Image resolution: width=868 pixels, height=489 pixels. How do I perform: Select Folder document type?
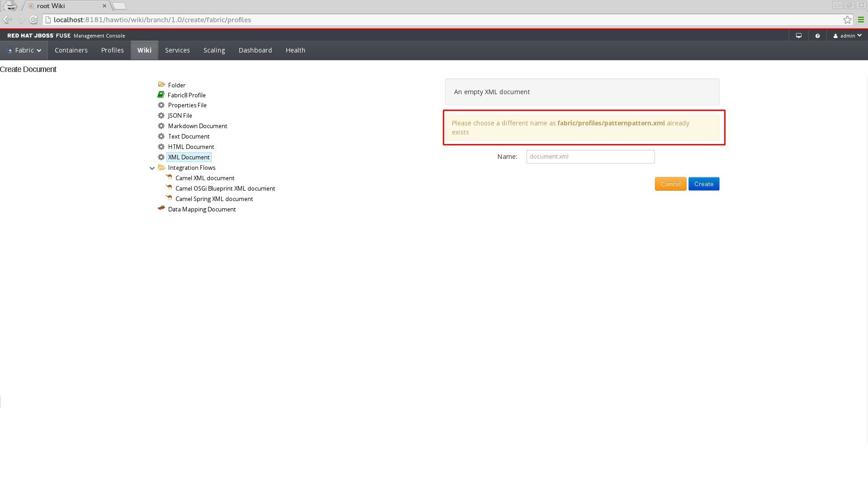coord(177,85)
